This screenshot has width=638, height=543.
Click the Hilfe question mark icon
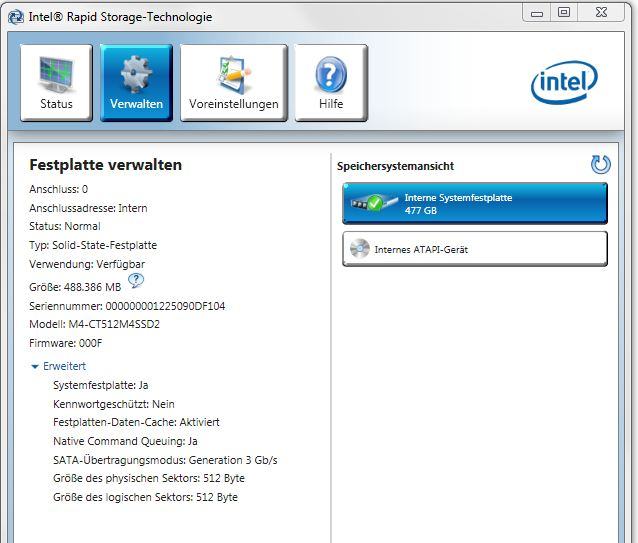tap(331, 74)
